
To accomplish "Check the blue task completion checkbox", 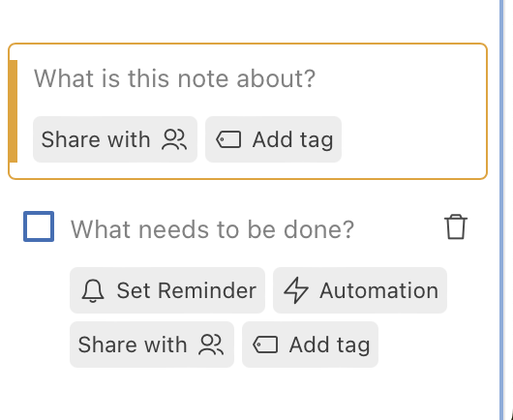I will (39, 226).
